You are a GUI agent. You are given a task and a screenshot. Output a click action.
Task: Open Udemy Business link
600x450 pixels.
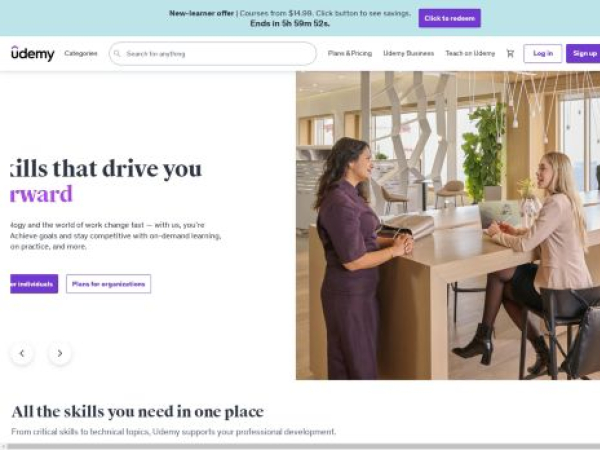pos(408,53)
